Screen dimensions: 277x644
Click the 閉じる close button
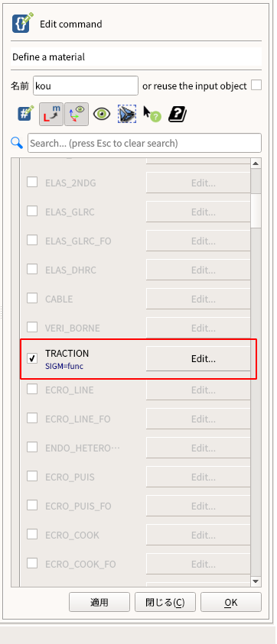(165, 602)
